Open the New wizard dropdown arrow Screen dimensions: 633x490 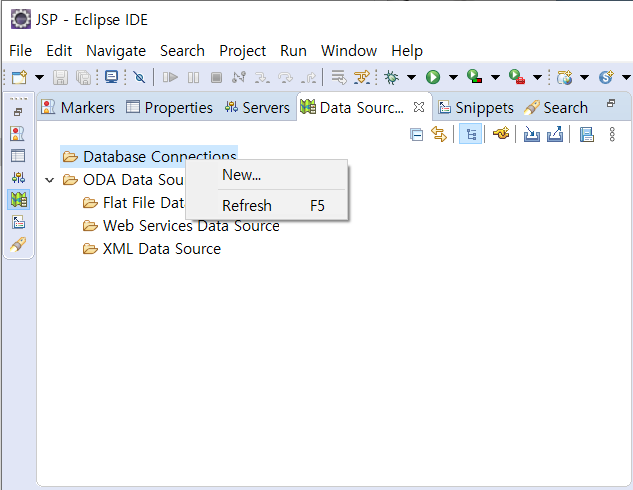pyautogui.click(x=39, y=77)
